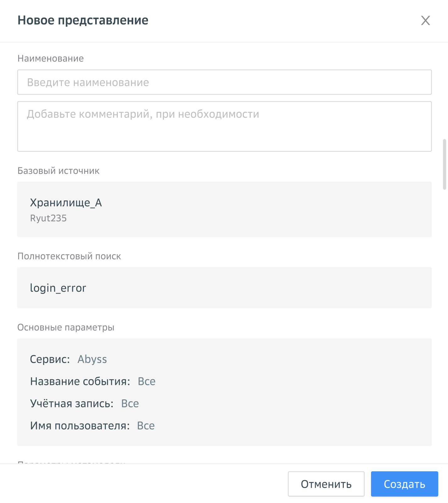Image resolution: width=448 pixels, height=503 pixels.
Task: Click the Название события parameter label
Action: [80, 381]
